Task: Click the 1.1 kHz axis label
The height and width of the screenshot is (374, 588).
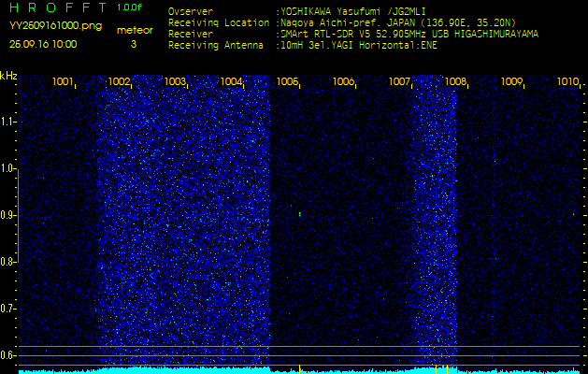Action: (x=7, y=122)
